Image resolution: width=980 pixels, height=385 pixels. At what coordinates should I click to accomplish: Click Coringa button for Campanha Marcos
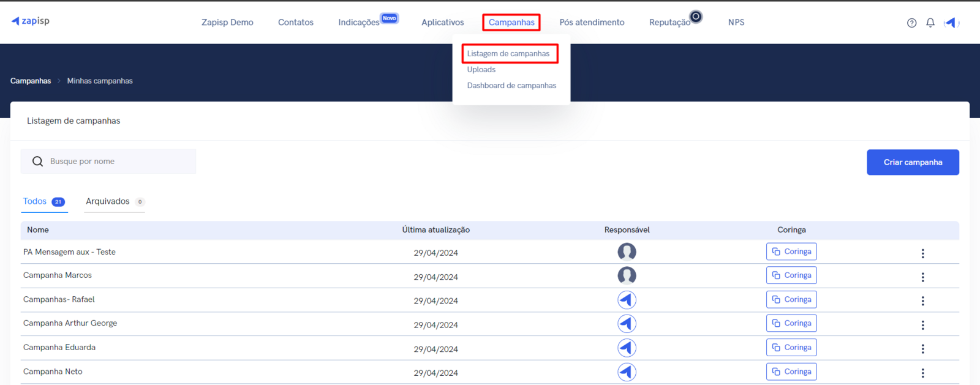point(791,275)
